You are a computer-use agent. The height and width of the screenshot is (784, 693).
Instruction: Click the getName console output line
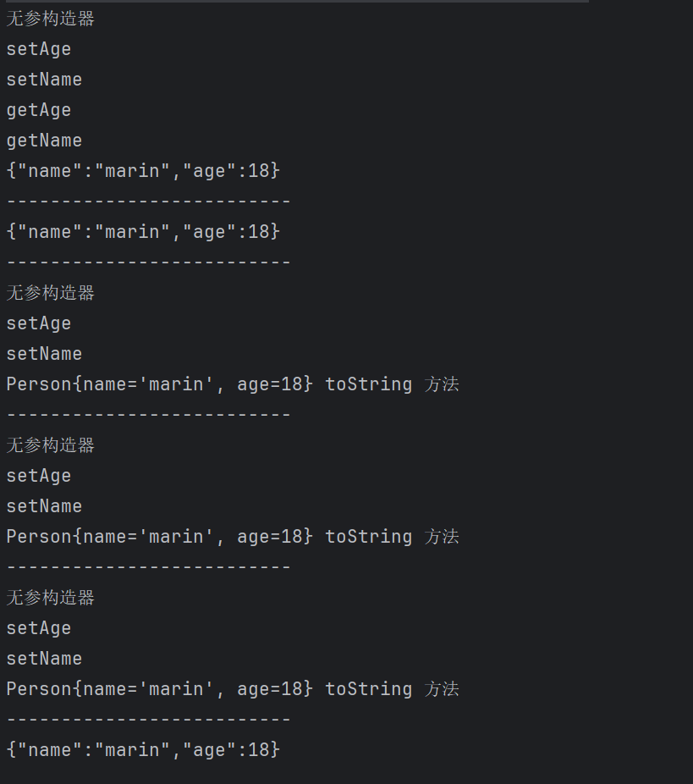[x=44, y=141]
